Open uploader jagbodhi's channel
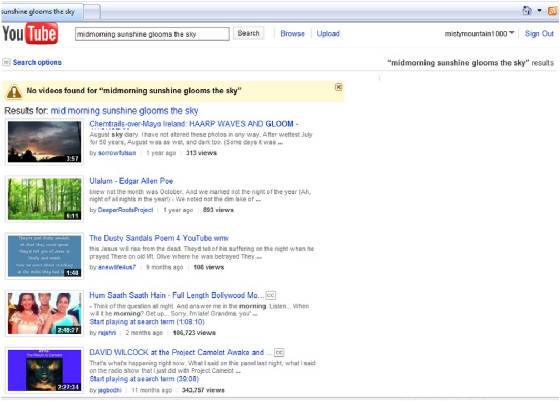Image resolution: width=560 pixels, height=401 pixels. [110, 390]
